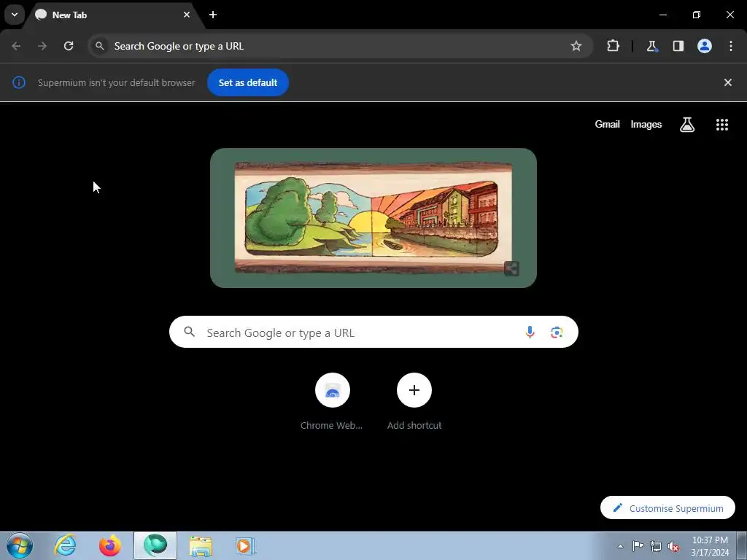
Task: Open the tab search dropdown arrow
Action: click(x=15, y=15)
